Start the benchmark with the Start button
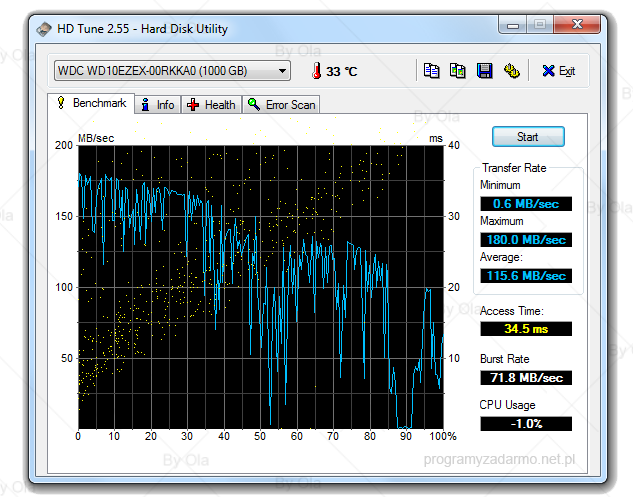Image resolution: width=633 pixels, height=497 pixels. (x=528, y=137)
